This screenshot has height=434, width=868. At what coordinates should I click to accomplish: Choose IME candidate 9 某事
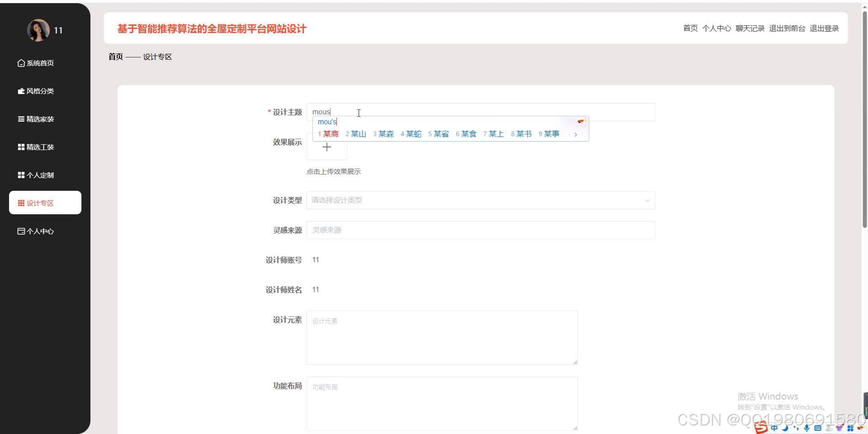[x=549, y=134]
